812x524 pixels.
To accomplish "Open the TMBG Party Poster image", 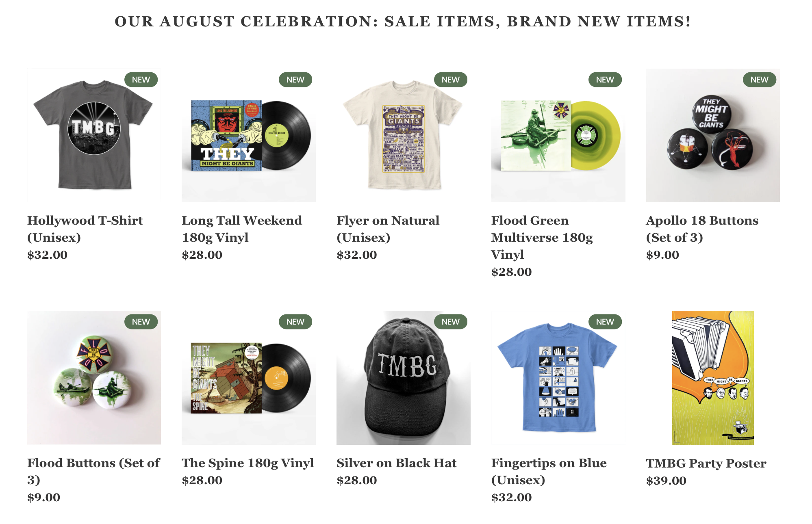I will (x=713, y=377).
